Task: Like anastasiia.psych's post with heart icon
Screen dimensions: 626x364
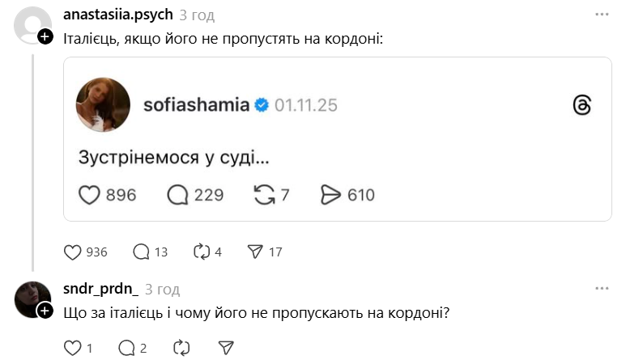Action: coord(73,252)
